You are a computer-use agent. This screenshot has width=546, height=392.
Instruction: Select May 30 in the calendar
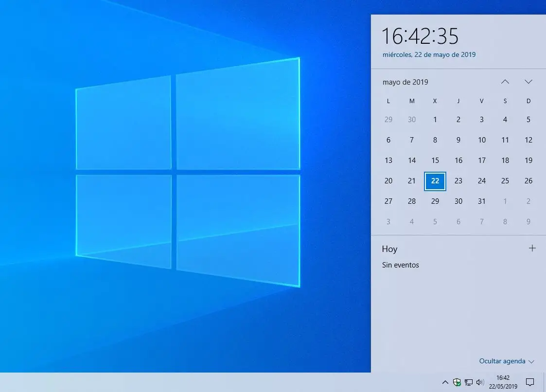pos(458,201)
